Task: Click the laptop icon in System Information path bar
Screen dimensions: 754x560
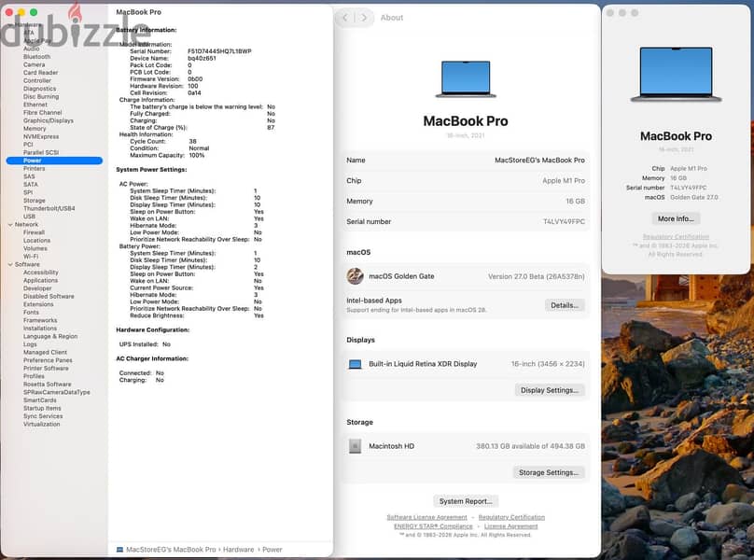Action: 120,550
